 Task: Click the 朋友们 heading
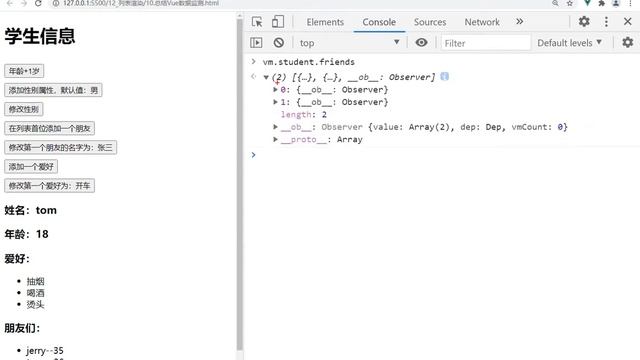tap(22, 328)
